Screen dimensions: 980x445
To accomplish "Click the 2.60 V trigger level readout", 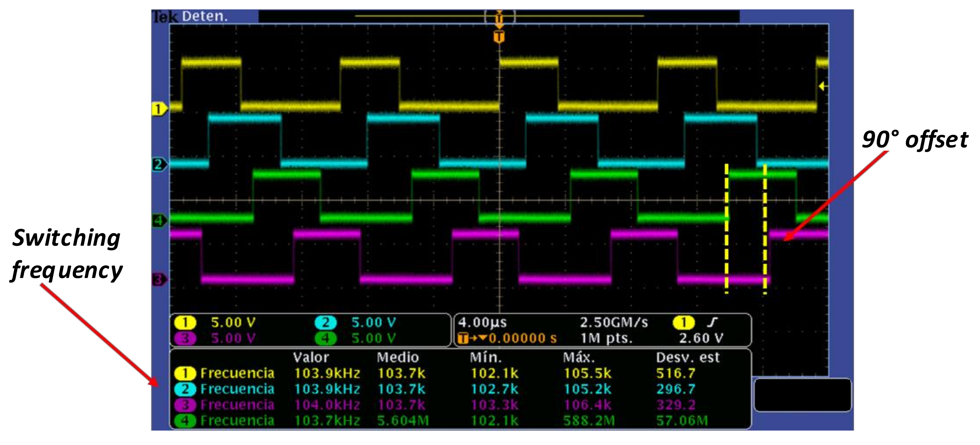I will point(701,338).
